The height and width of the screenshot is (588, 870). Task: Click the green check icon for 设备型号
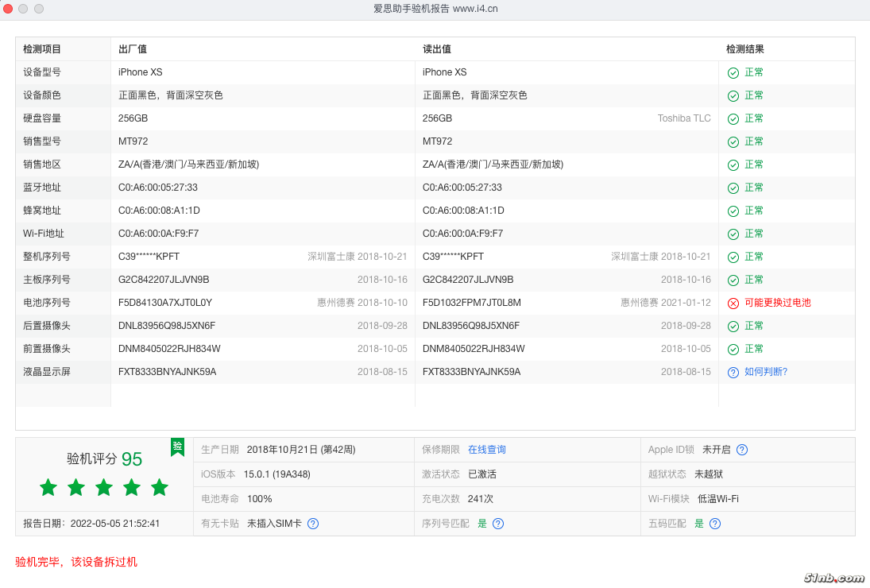coord(733,72)
